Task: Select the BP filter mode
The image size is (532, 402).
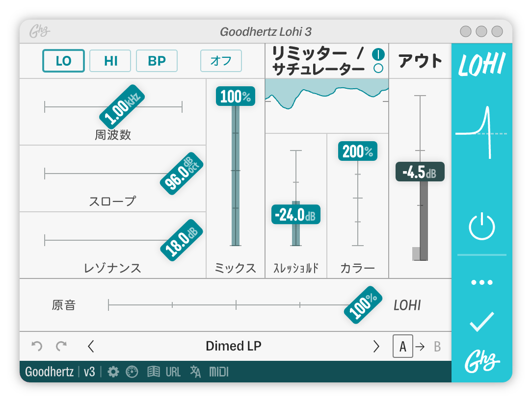Action: click(x=157, y=61)
